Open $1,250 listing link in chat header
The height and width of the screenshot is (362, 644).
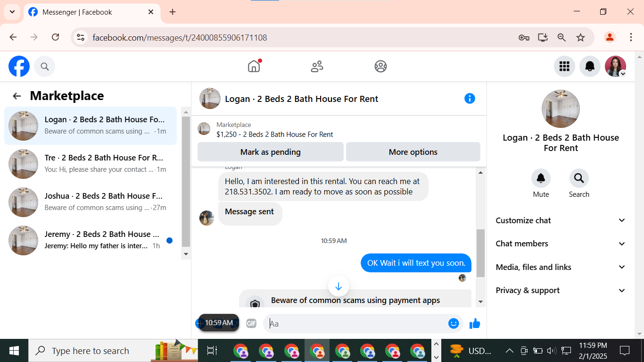pos(275,135)
